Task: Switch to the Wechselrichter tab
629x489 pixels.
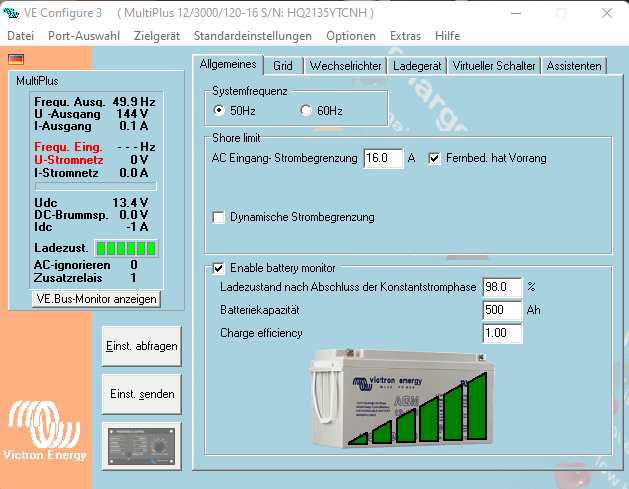Action: [x=345, y=66]
